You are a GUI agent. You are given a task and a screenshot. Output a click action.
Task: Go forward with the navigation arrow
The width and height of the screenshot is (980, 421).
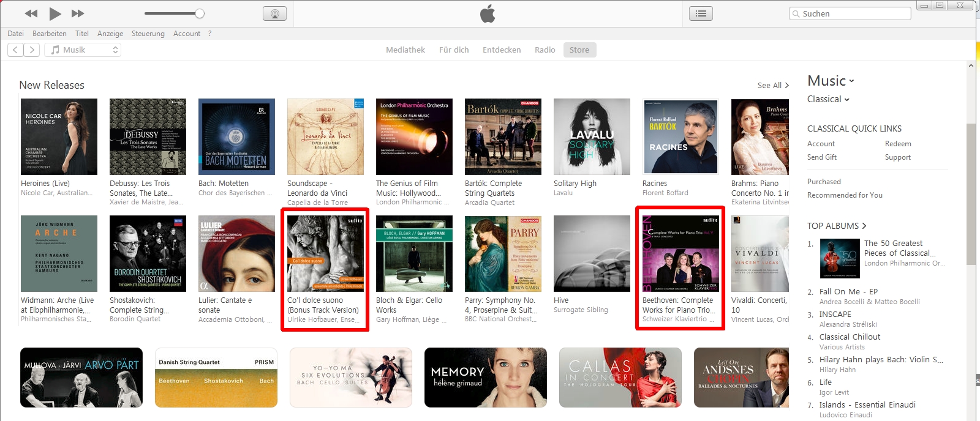coord(32,50)
